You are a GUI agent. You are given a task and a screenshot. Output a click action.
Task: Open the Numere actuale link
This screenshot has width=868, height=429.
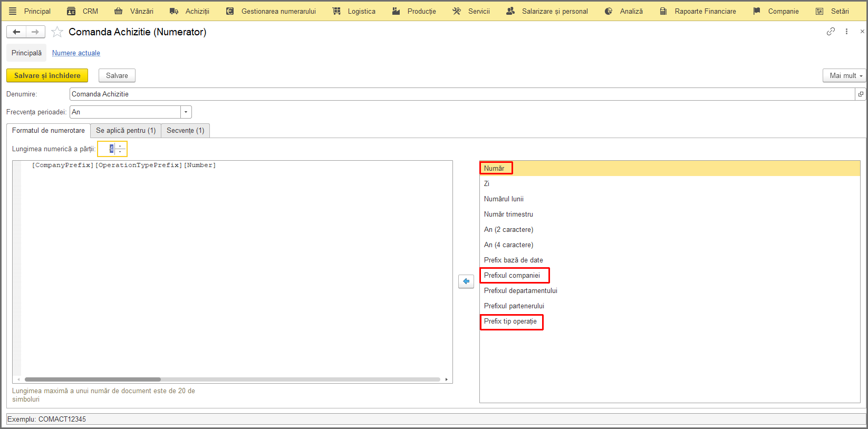coord(76,53)
